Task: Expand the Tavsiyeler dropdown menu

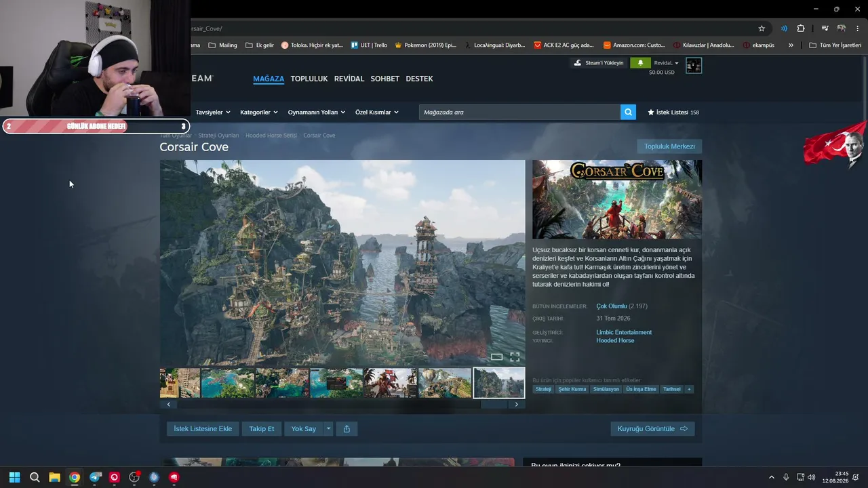Action: click(213, 112)
